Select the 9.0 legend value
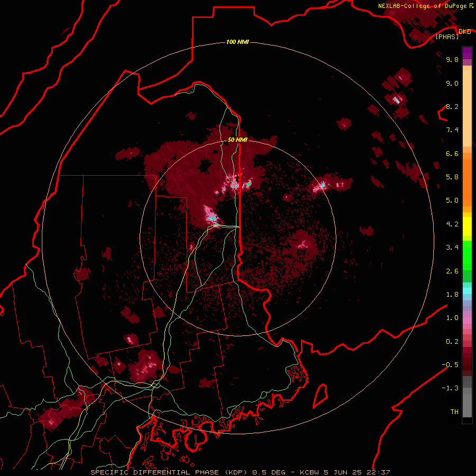 (452, 83)
